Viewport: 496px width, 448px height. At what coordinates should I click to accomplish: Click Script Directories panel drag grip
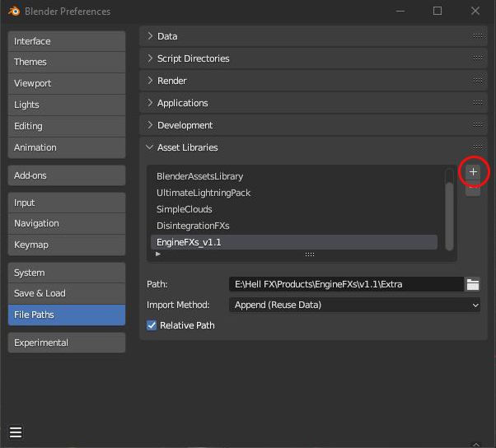coord(478,58)
